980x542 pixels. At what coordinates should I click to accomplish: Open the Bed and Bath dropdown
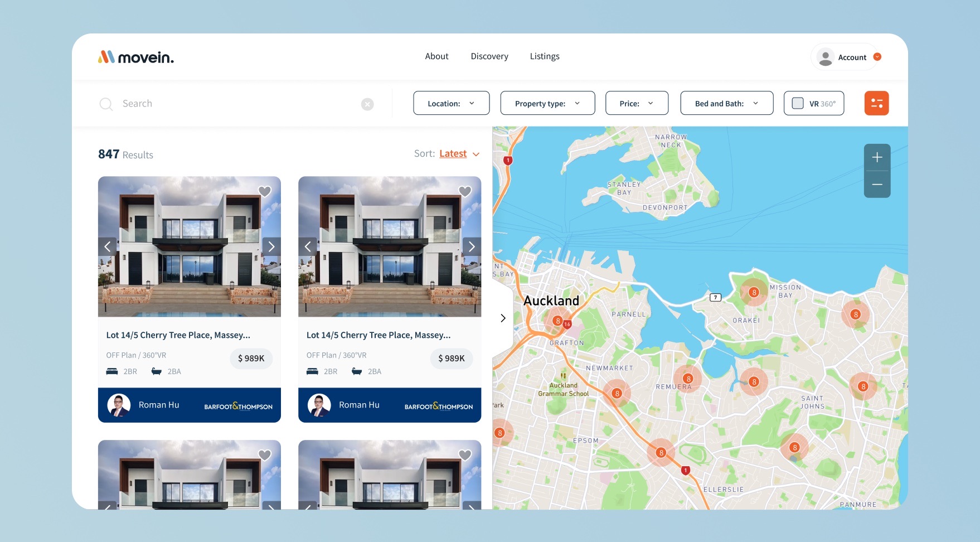click(x=727, y=103)
